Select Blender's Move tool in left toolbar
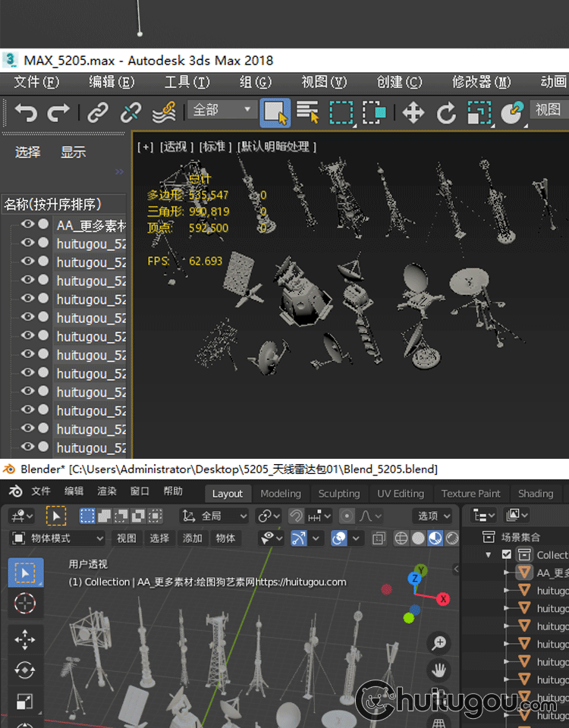The height and width of the screenshot is (728, 569). (25, 639)
